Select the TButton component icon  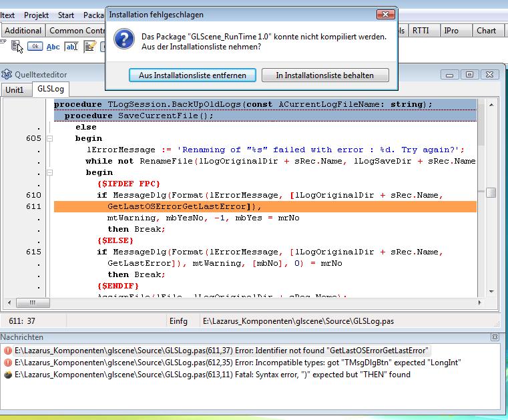tap(35, 46)
